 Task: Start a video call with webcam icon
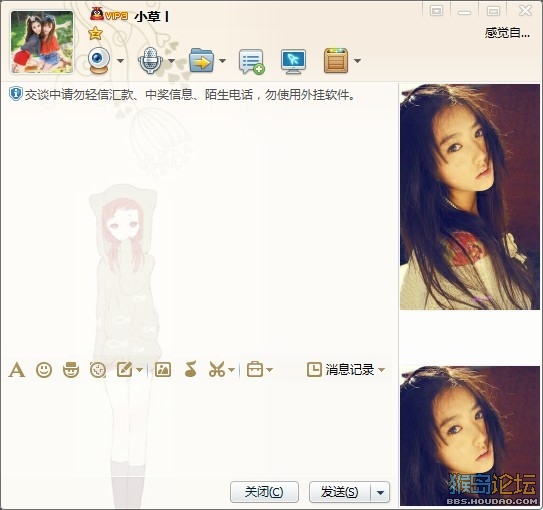[x=99, y=61]
